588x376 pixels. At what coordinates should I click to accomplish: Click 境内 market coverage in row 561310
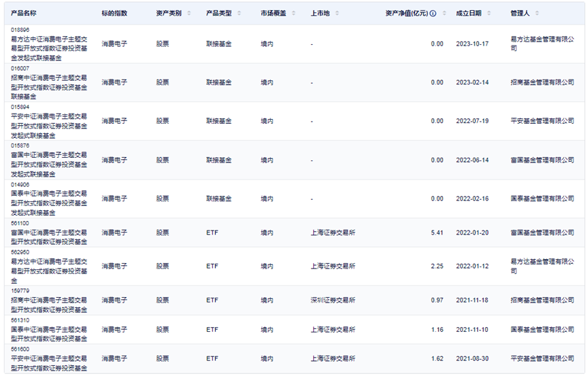coord(267,330)
